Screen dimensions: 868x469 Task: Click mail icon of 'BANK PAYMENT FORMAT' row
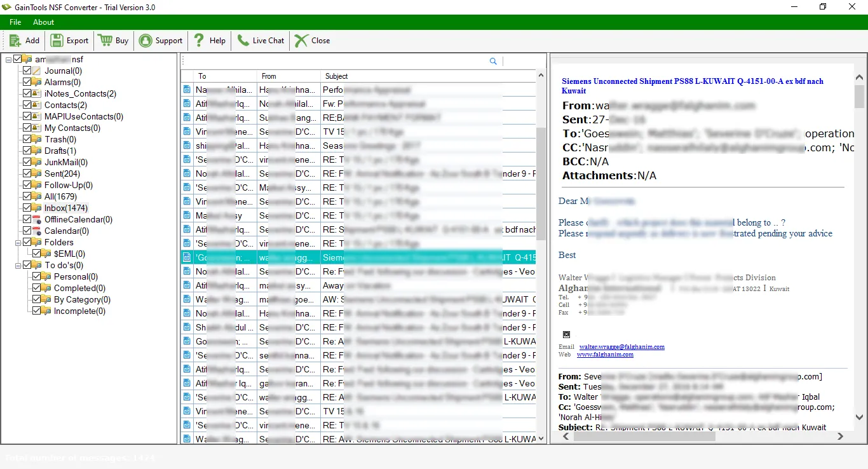point(187,118)
